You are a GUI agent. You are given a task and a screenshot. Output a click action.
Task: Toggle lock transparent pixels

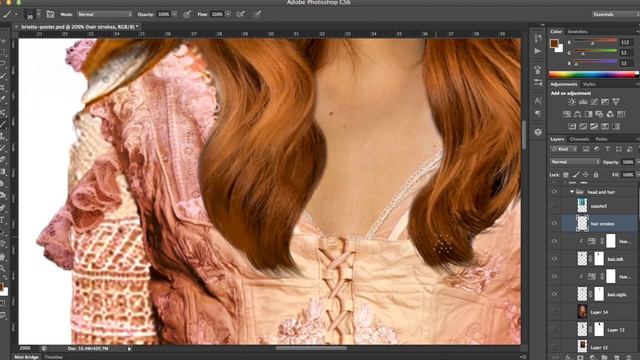tap(566, 175)
